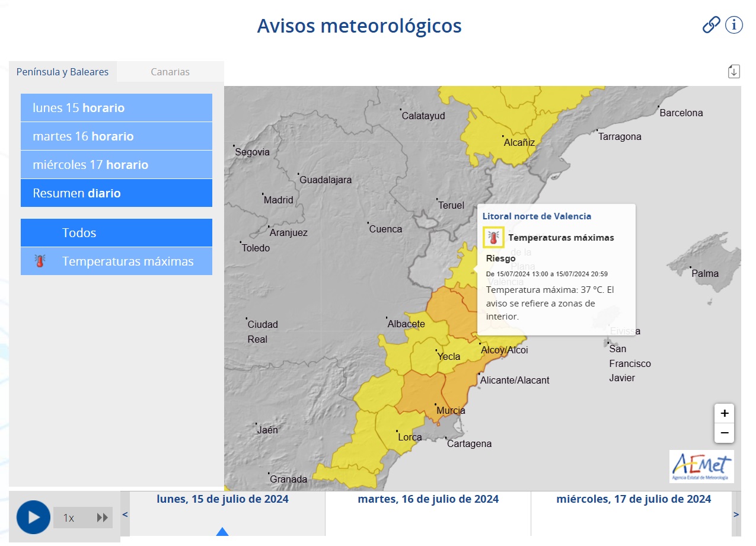Screen dimensions: 756x546
Task: Zoom in on the map
Action: coord(724,413)
